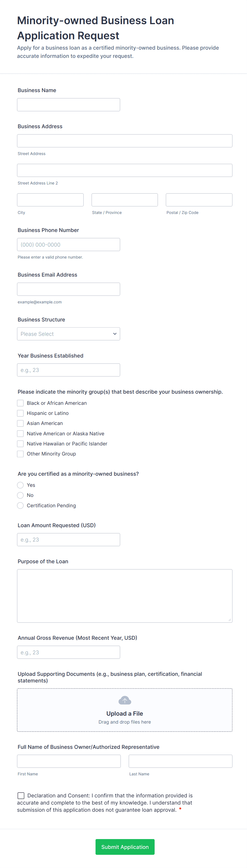Check Native Hawaiian or Pacific Islander
This screenshot has height=868, width=247.
point(20,444)
